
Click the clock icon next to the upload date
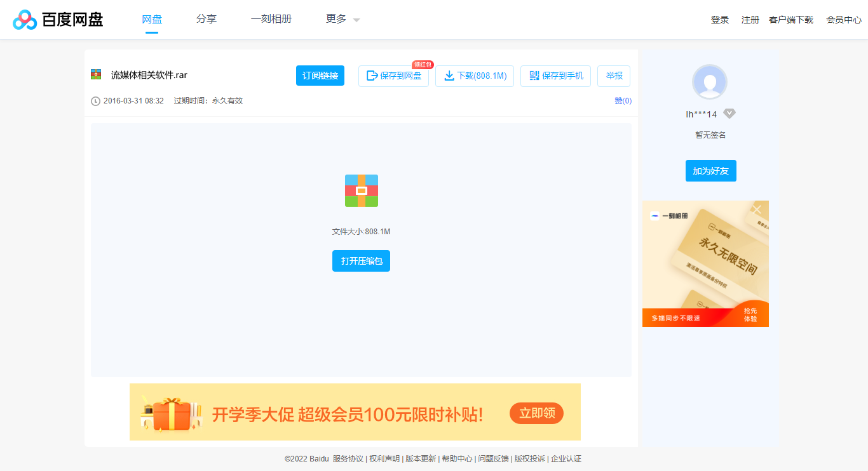click(95, 100)
